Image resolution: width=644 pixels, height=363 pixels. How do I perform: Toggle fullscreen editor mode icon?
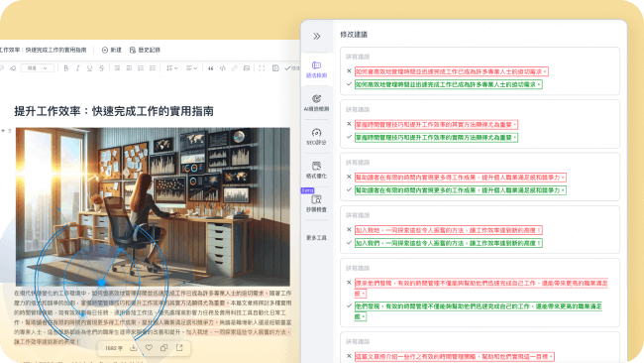pyautogui.click(x=262, y=68)
